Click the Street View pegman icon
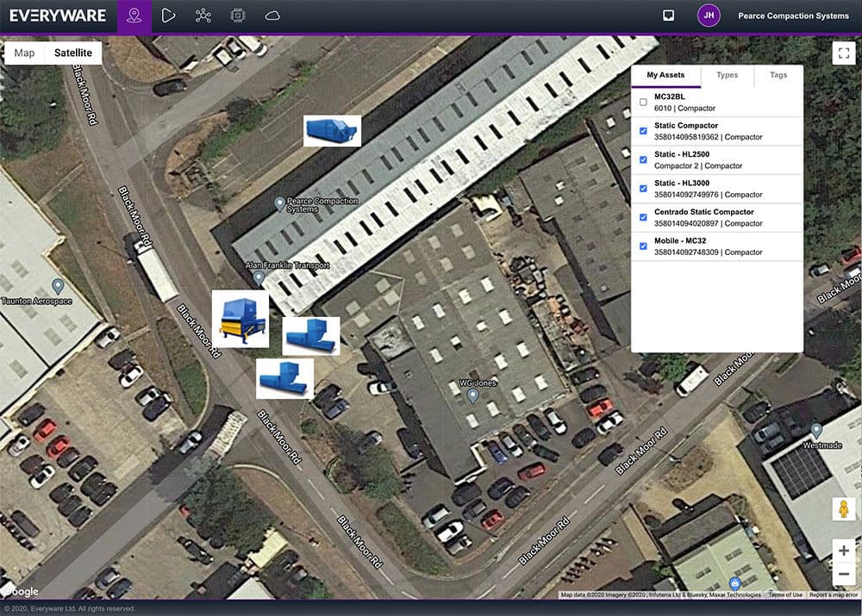Viewport: 862px width, 616px height. (844, 509)
